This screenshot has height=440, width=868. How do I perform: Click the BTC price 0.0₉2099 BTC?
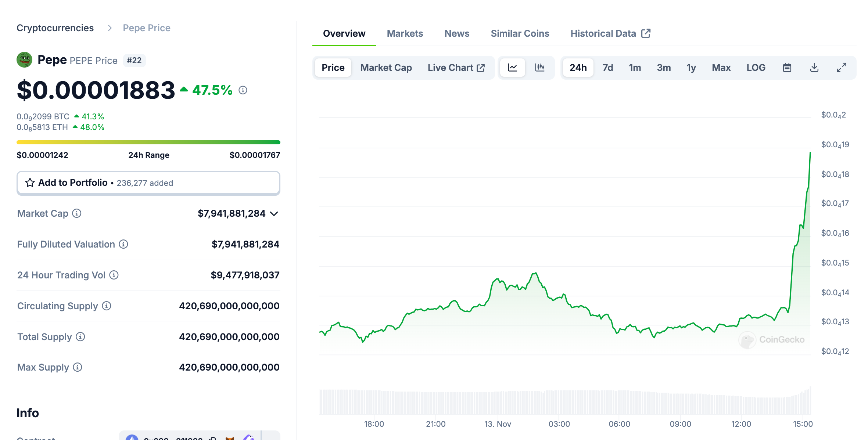point(43,116)
